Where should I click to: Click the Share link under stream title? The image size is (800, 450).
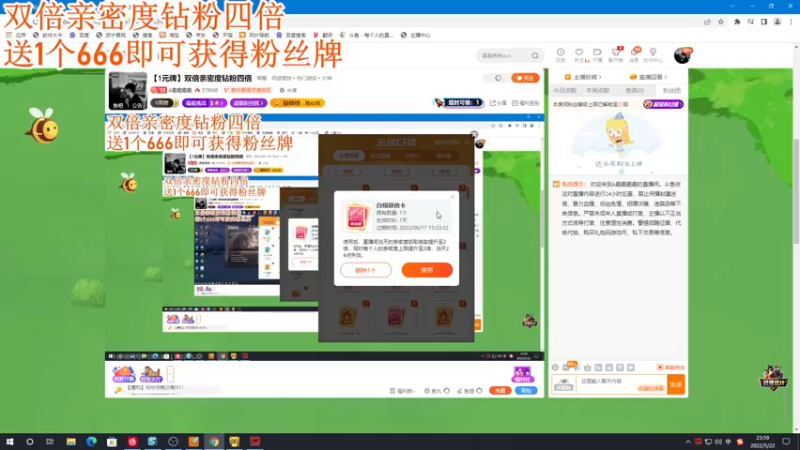[x=498, y=103]
